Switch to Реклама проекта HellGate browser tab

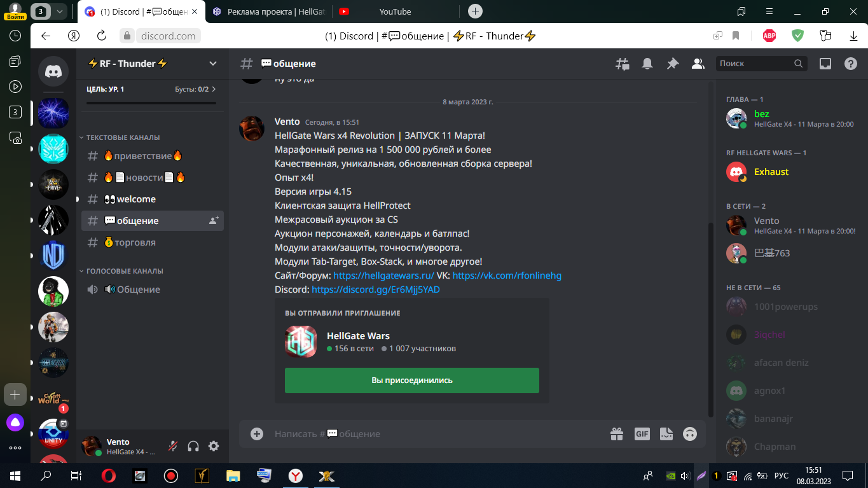(270, 11)
